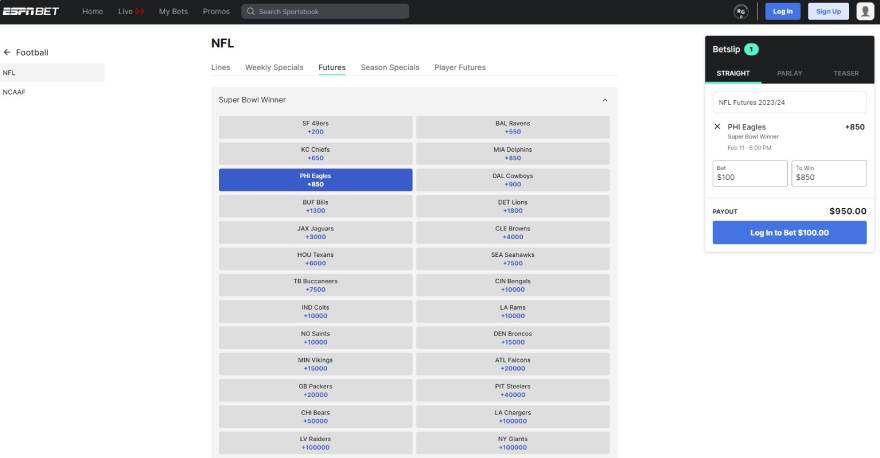Click the search magnifier icon
The height and width of the screenshot is (458, 880).
click(x=251, y=11)
